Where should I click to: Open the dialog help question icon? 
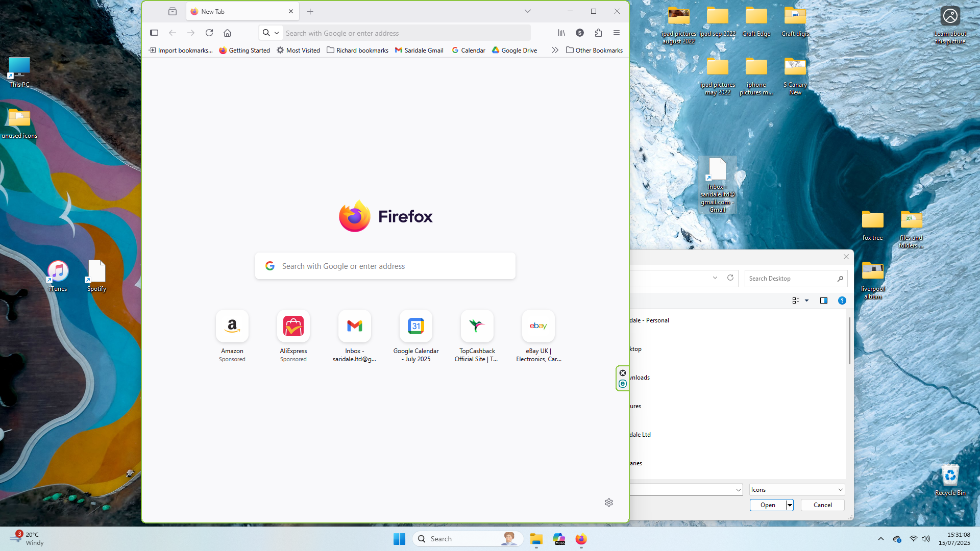click(842, 300)
